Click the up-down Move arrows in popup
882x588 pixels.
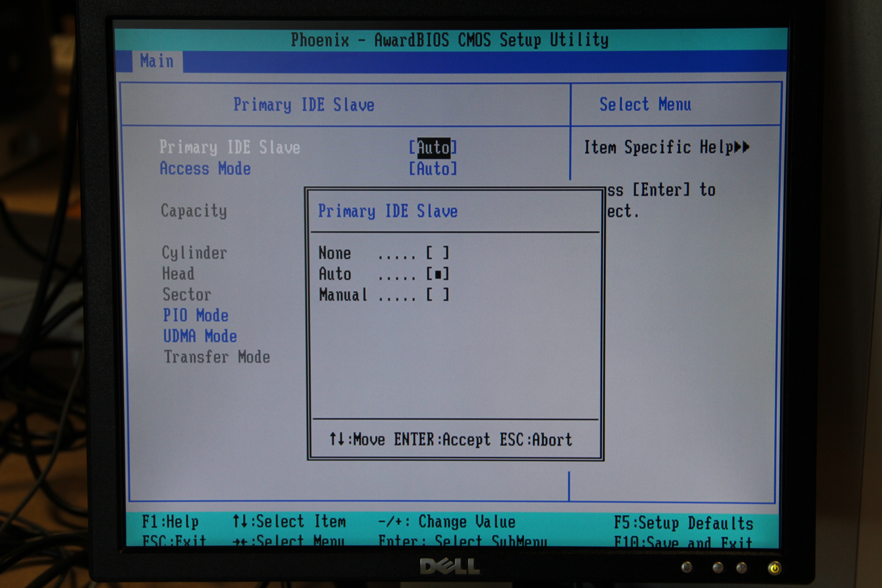(x=337, y=439)
